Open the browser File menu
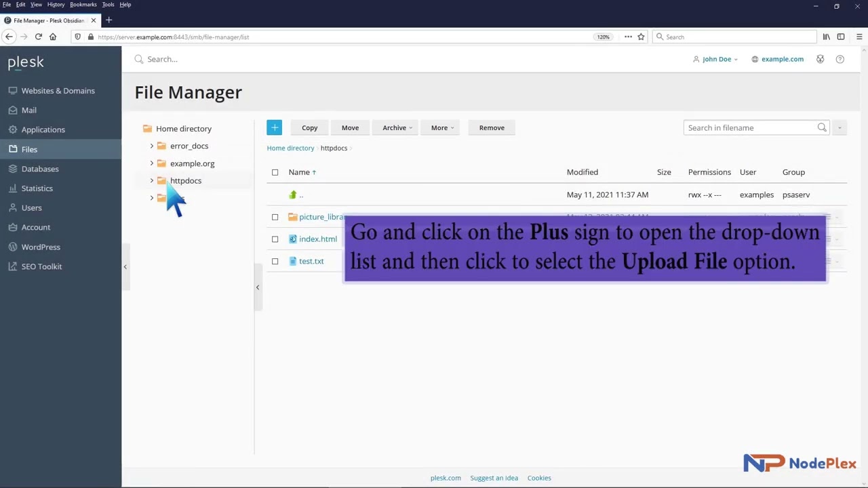The height and width of the screenshot is (488, 868). coord(6,5)
